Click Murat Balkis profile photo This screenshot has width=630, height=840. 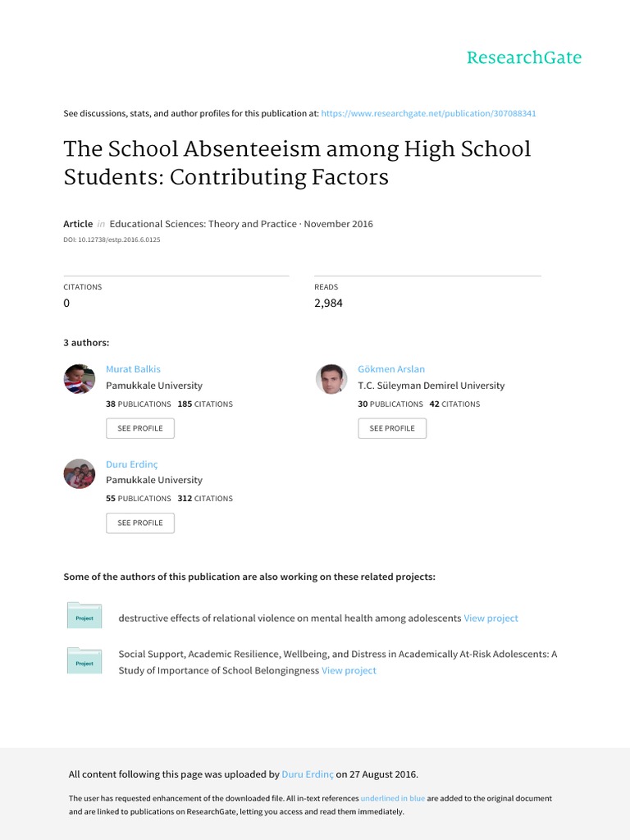(x=80, y=379)
